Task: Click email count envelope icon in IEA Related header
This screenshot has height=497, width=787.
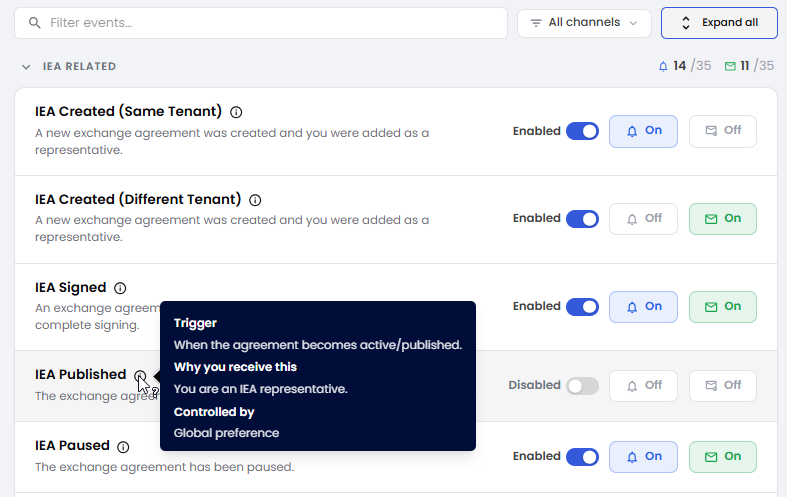Action: pyautogui.click(x=730, y=66)
